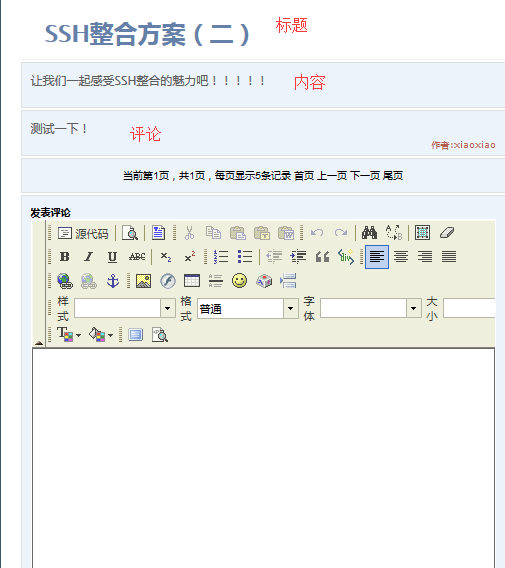This screenshot has height=568, width=505.
Task: Click the Decrease Indent icon
Action: coord(274,257)
